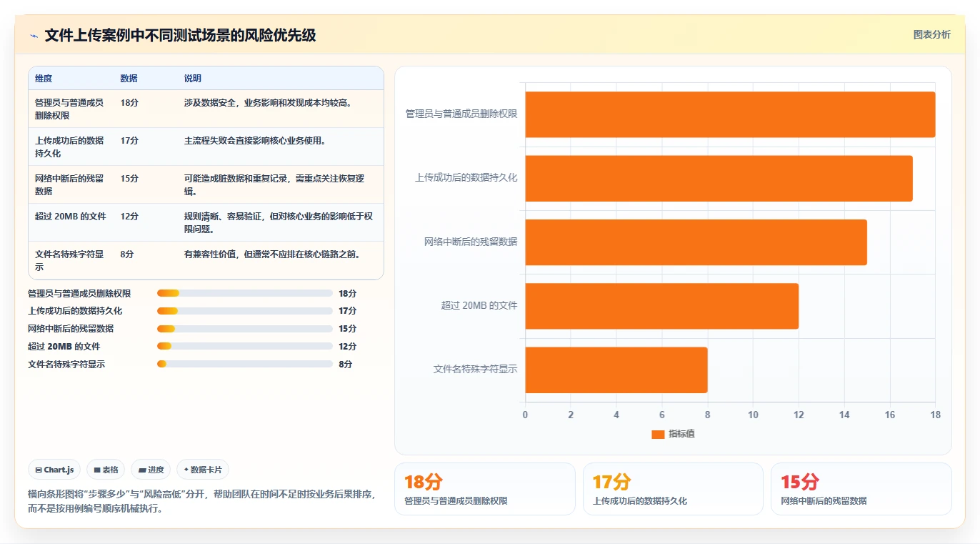Click the 图表分析 label in header
Viewport: 980px width, 544px height.
pos(931,34)
